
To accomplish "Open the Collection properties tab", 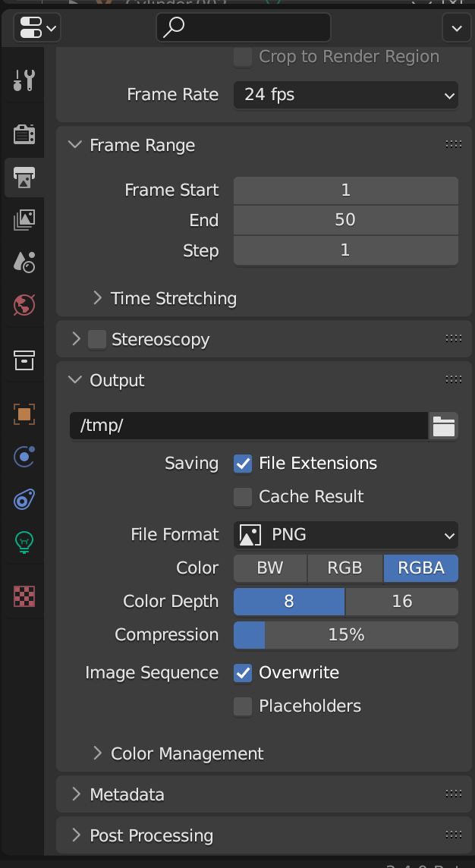I will (24, 360).
